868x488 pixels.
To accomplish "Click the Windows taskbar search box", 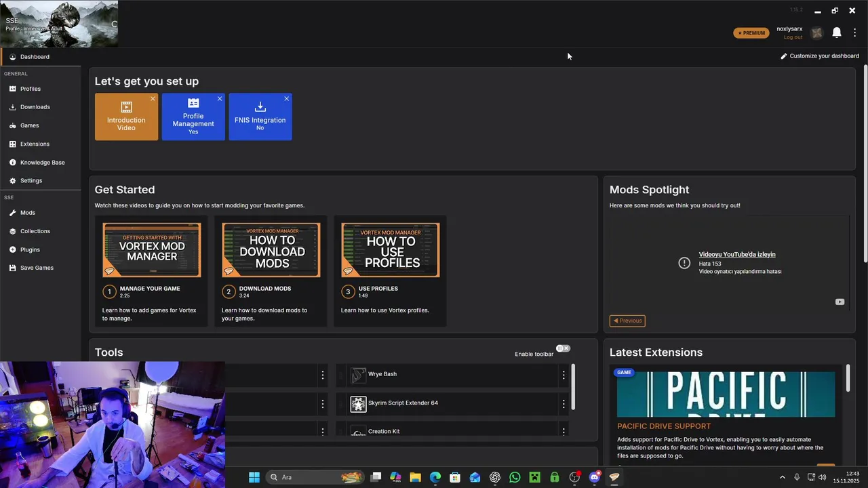I will (x=315, y=477).
